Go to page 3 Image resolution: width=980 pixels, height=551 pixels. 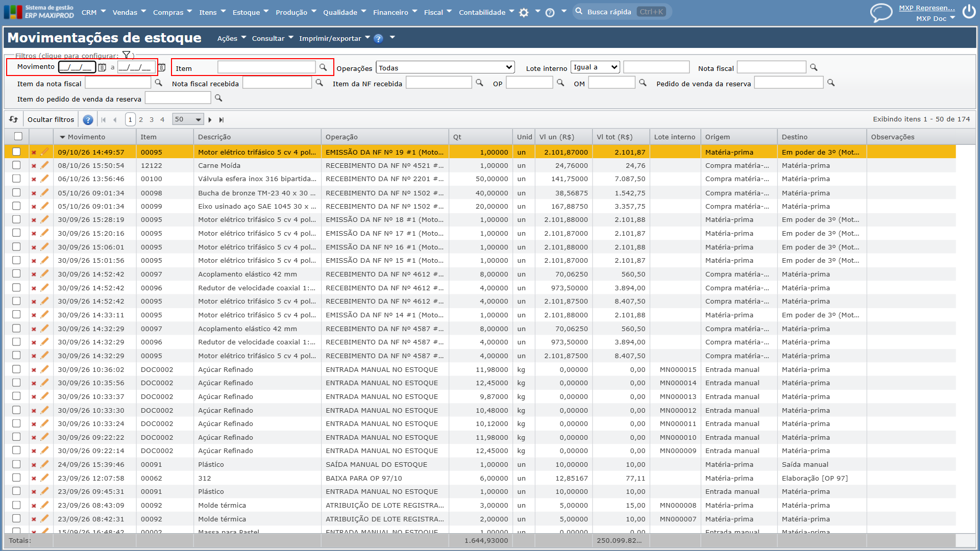[x=152, y=119]
